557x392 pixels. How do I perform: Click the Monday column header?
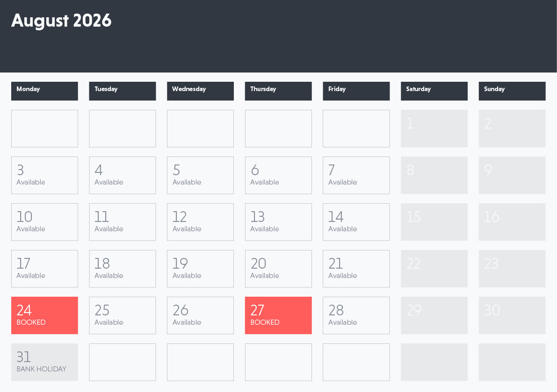tap(44, 91)
